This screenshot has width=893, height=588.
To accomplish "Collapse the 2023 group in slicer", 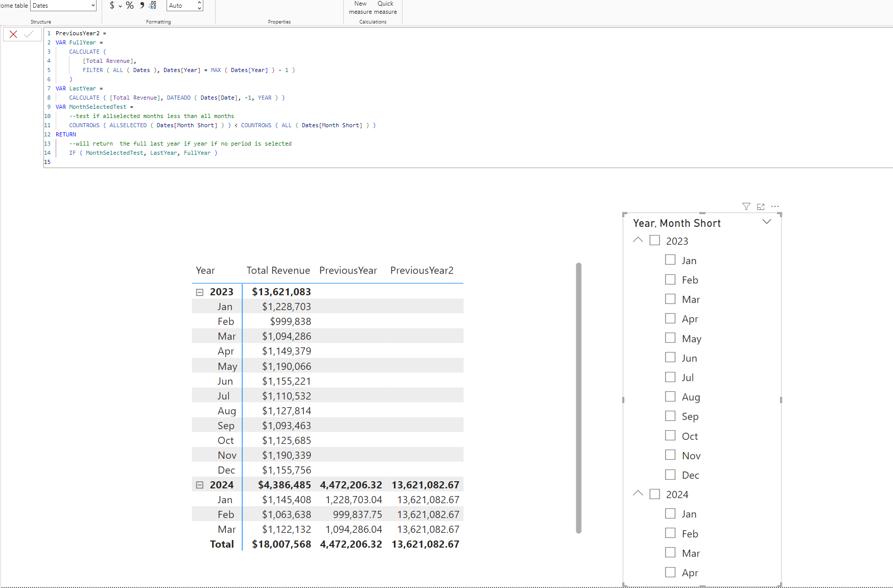I will click(638, 240).
